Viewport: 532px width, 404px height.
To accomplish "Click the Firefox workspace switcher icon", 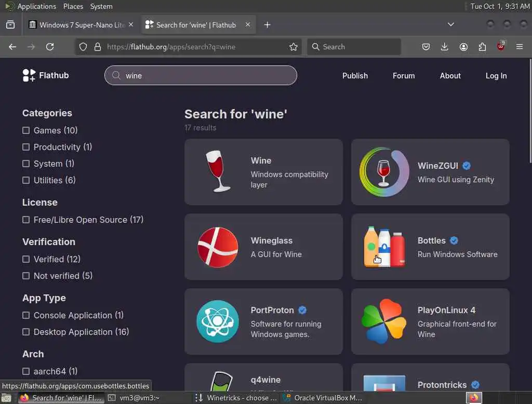I will point(474,398).
